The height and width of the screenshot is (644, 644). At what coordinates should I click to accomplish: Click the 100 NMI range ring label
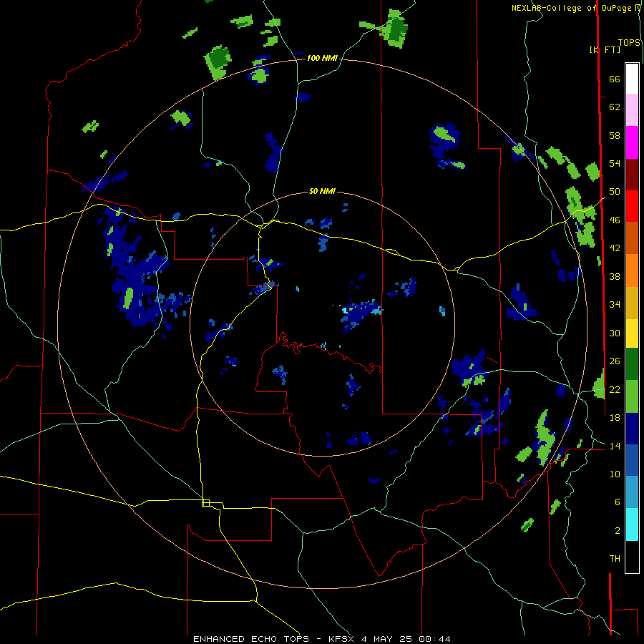(x=322, y=59)
